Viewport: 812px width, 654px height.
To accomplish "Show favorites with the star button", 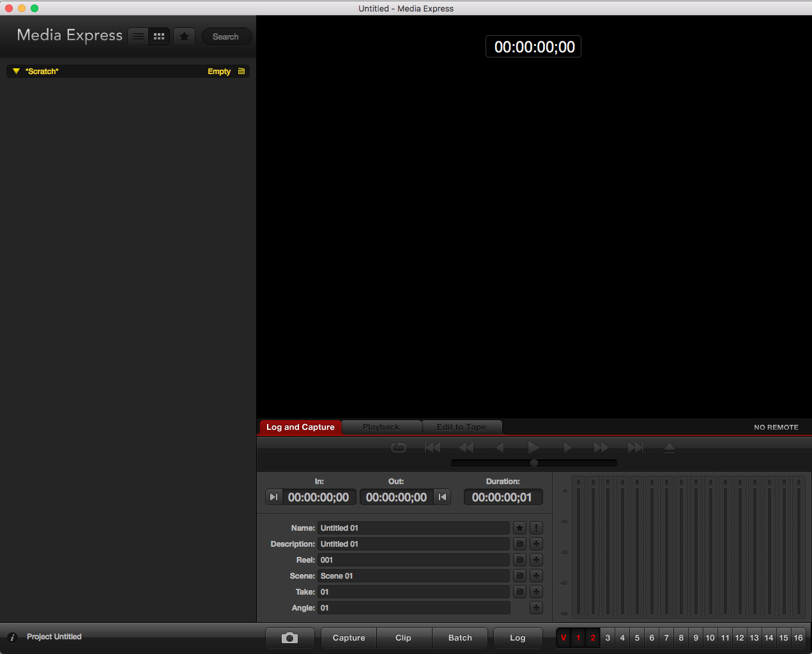I will tap(185, 36).
